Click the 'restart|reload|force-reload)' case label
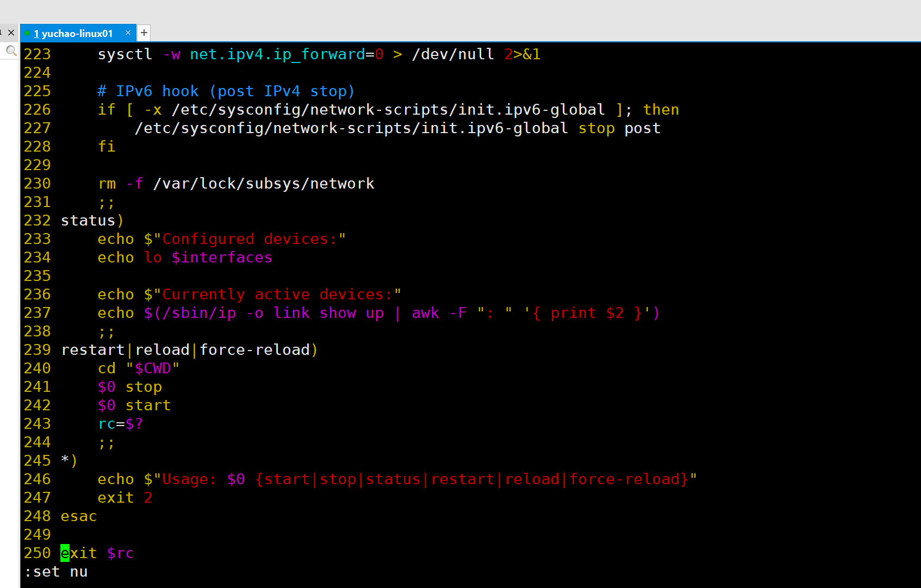 189,350
